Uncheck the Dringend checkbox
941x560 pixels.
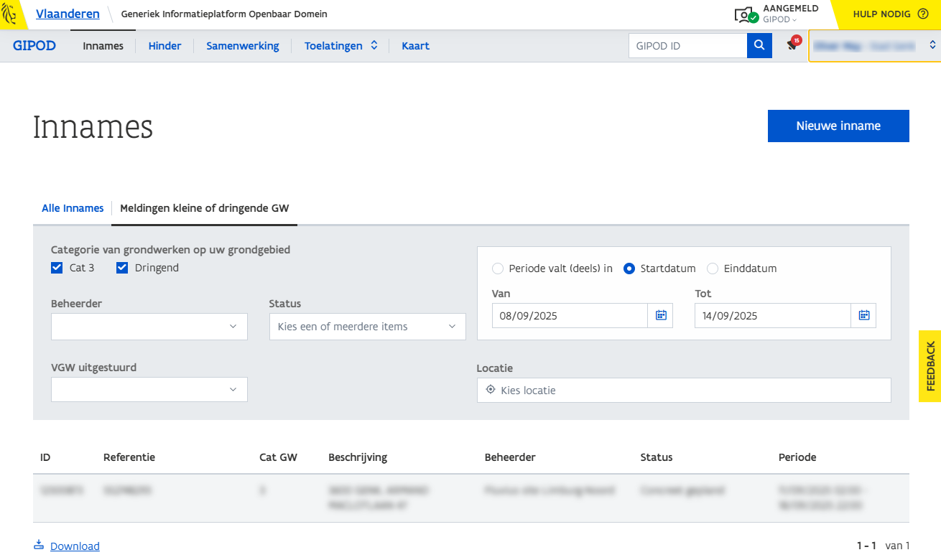point(122,268)
